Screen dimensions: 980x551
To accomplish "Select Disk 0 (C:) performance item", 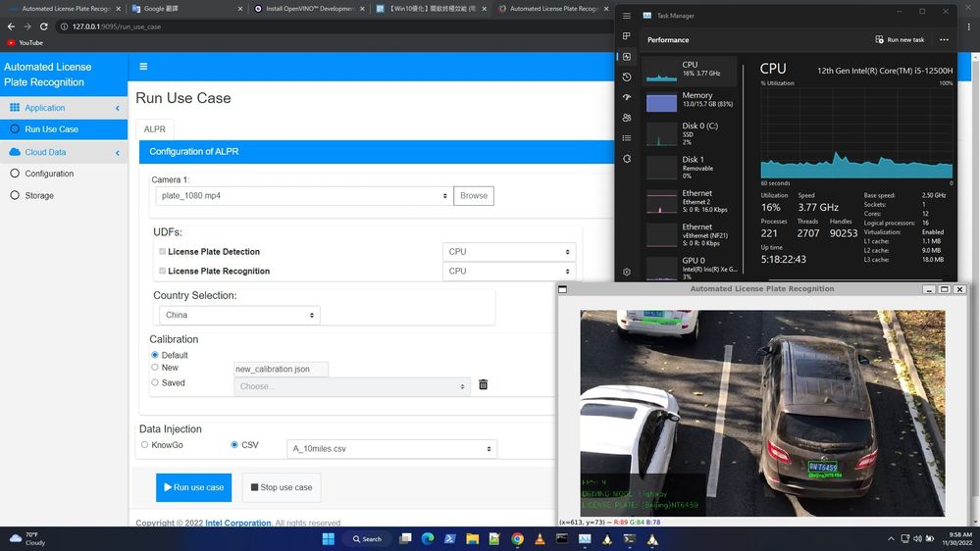I will click(x=690, y=133).
